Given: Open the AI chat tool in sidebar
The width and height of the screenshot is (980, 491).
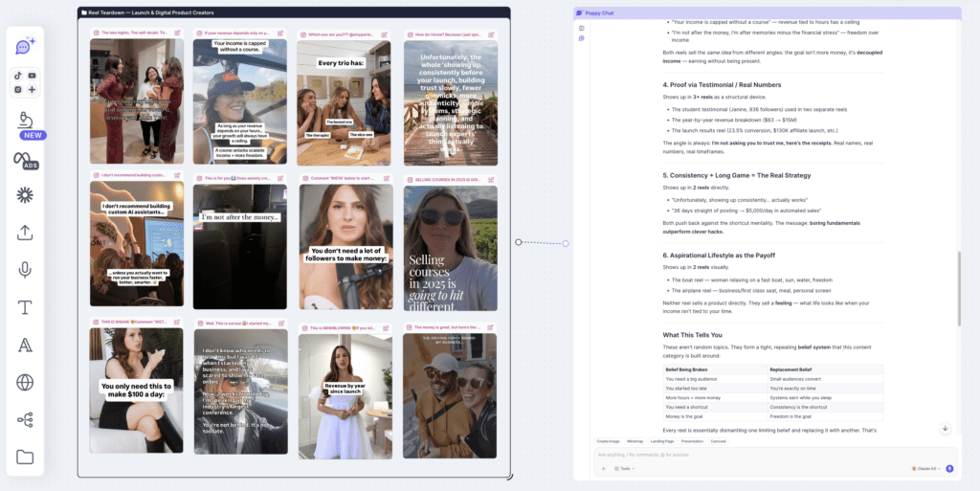Looking at the screenshot, I should (x=25, y=46).
